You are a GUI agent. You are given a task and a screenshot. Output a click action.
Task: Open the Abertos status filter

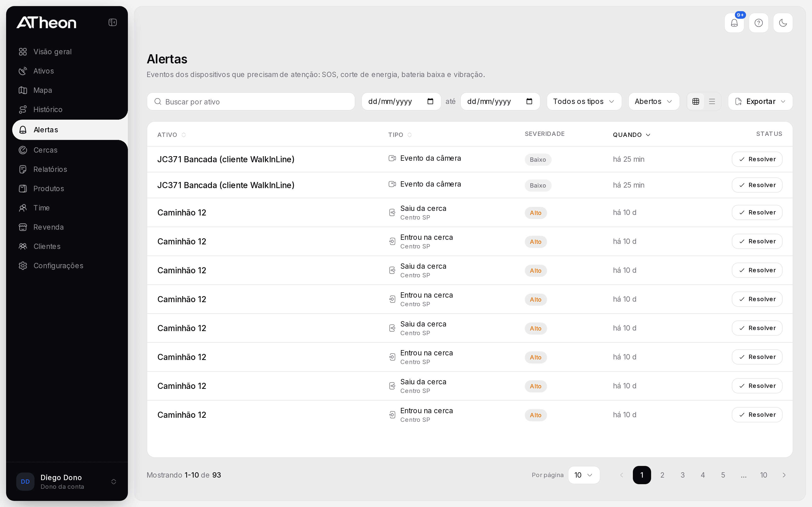(654, 101)
